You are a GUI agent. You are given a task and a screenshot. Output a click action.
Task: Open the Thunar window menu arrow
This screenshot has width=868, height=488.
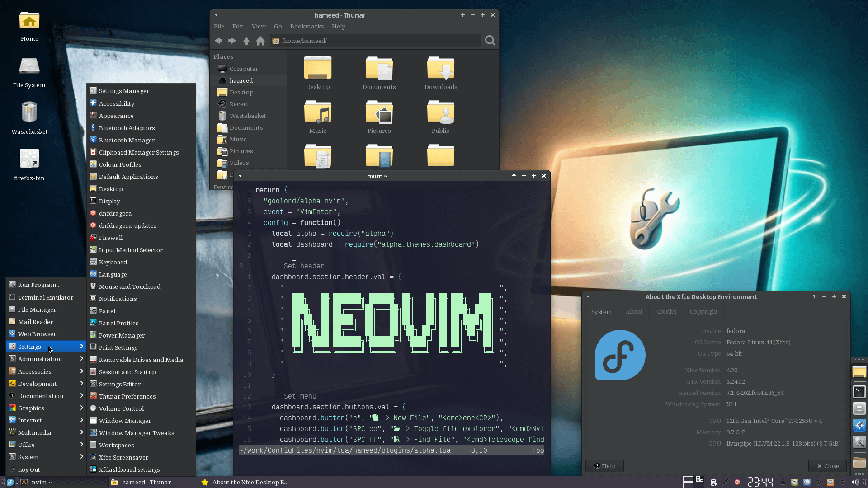(x=216, y=15)
